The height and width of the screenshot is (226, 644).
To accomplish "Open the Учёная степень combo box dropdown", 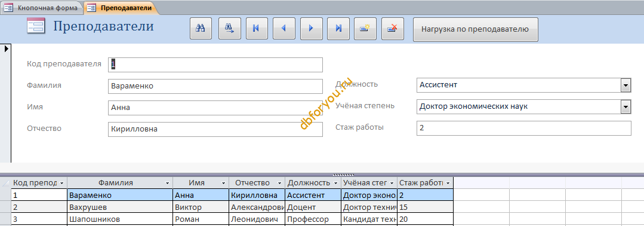I will (625, 107).
